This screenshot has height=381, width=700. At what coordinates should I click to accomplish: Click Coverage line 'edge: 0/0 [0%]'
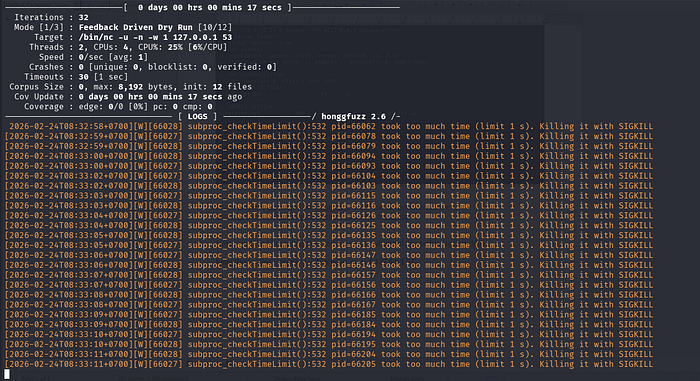pyautogui.click(x=118, y=106)
